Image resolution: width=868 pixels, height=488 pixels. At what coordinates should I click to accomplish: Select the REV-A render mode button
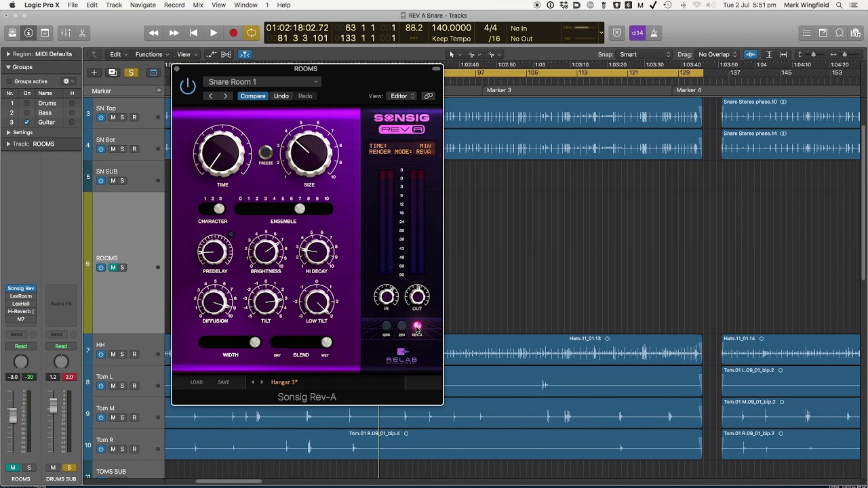point(417,326)
